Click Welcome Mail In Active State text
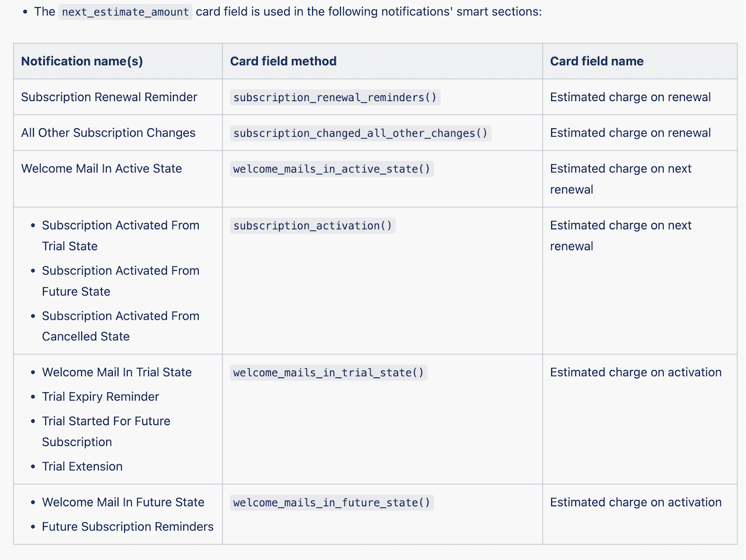Screen dimensions: 746x560 [x=101, y=168]
